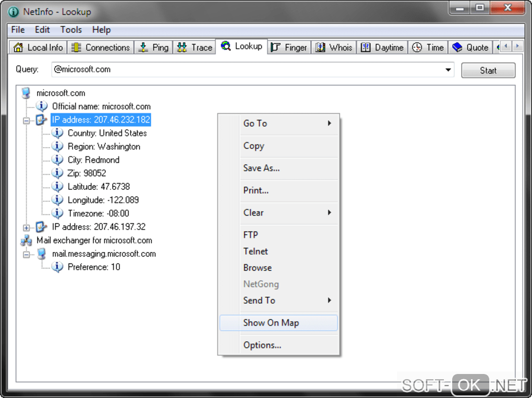This screenshot has height=398, width=532.
Task: Choose Save As... from the context menu
Action: click(279, 168)
